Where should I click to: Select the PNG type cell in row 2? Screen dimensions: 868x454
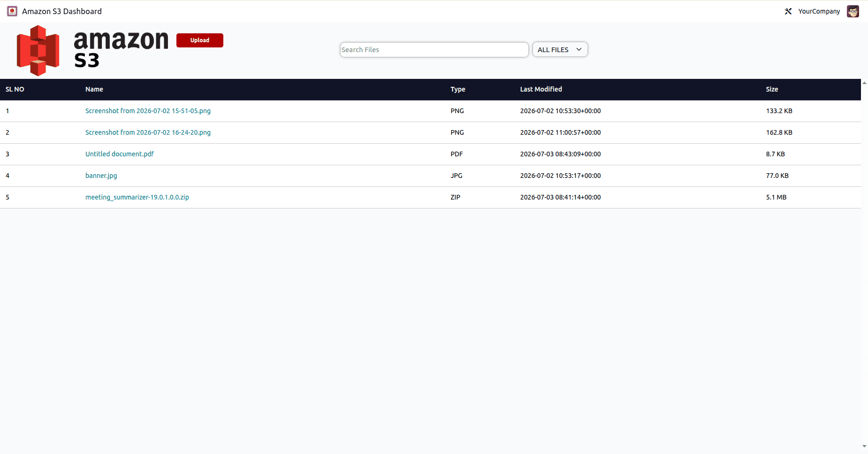pyautogui.click(x=457, y=132)
